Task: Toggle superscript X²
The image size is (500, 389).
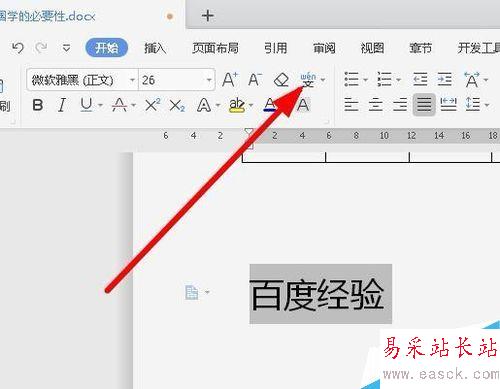Action: (153, 105)
